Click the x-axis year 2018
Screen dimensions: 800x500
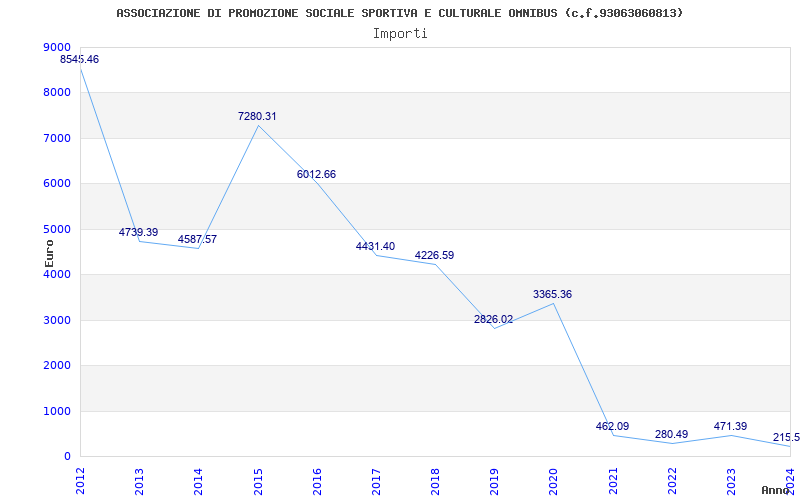pos(436,481)
